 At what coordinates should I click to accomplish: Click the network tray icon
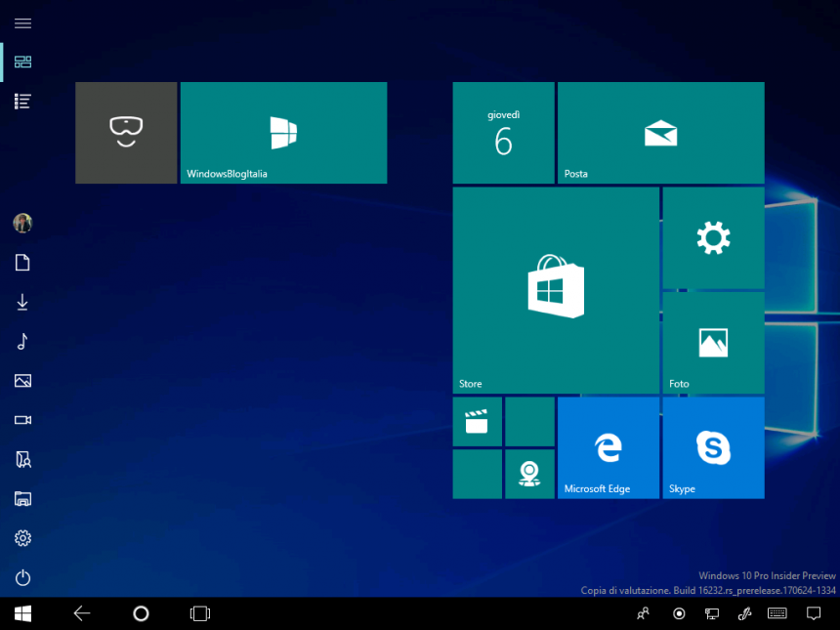click(x=712, y=613)
